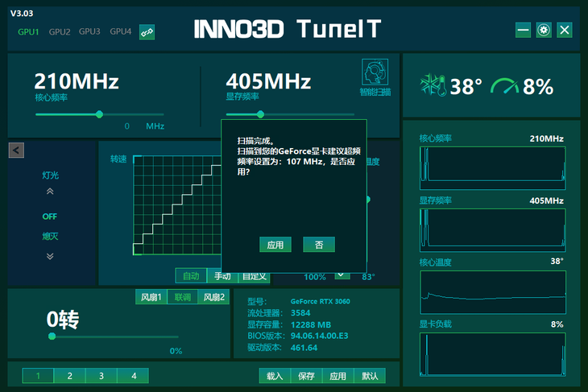Collapse the side panel with the back arrow
The width and height of the screenshot is (588, 392).
(x=16, y=151)
